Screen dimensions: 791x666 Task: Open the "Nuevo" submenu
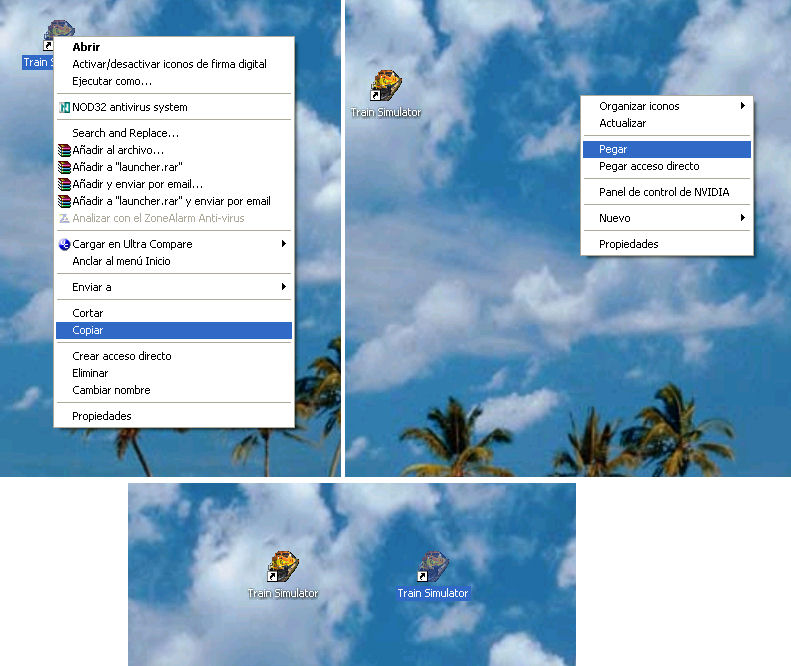pyautogui.click(x=742, y=218)
